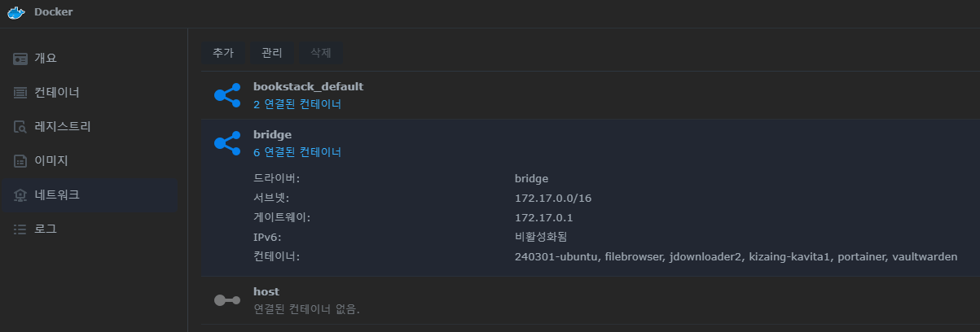Screen dimensions: 980x332
Task: Click the host network connector icon
Action: [x=226, y=300]
